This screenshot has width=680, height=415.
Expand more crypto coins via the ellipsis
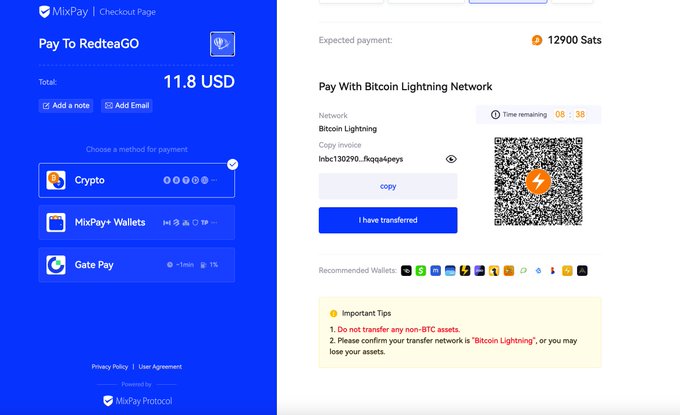[214, 180]
